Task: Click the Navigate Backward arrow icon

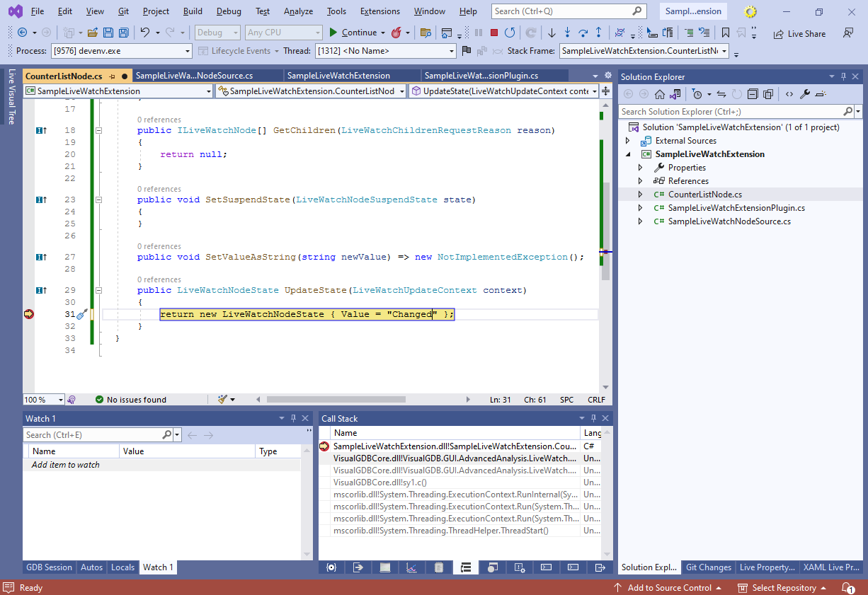Action: point(22,33)
